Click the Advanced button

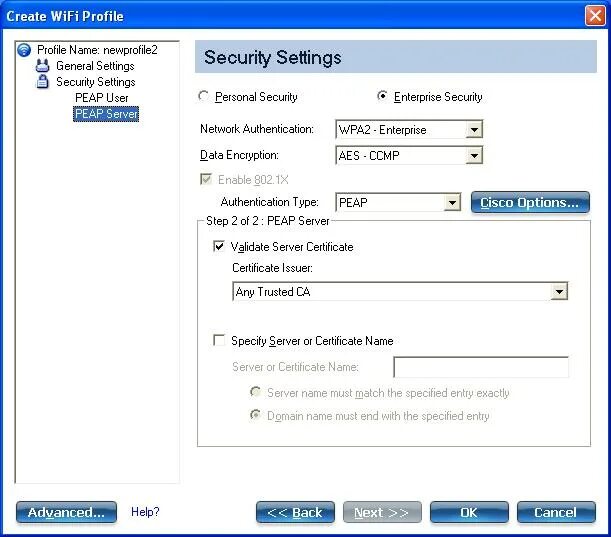(66, 512)
